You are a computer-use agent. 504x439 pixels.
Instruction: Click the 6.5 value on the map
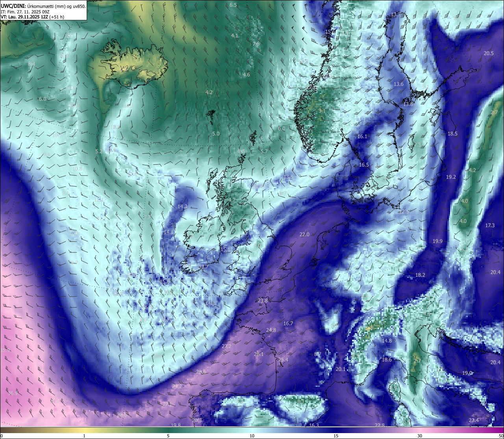pyautogui.click(x=233, y=5)
